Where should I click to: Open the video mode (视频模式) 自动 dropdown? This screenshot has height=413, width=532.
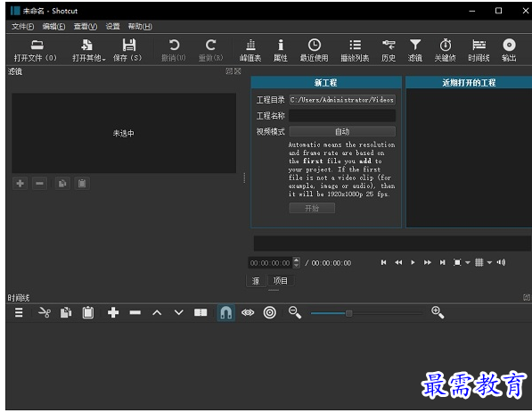tap(342, 131)
